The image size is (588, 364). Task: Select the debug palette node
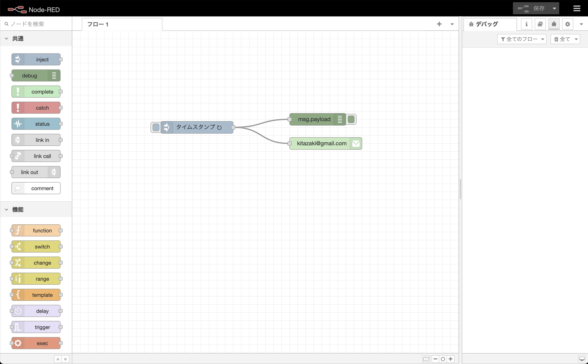point(36,76)
